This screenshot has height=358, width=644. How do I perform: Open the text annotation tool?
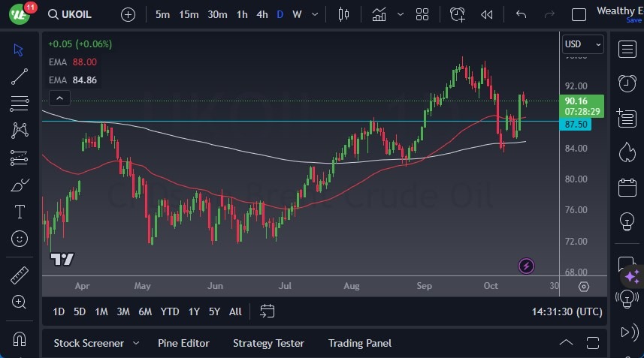[x=20, y=212]
